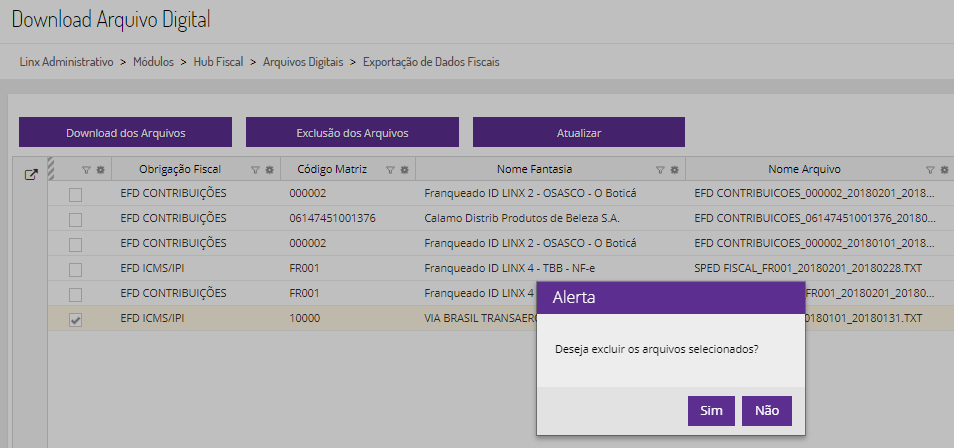Sort by Nome Arquivo column header
Viewport: 954px width, 448px height.
click(804, 169)
